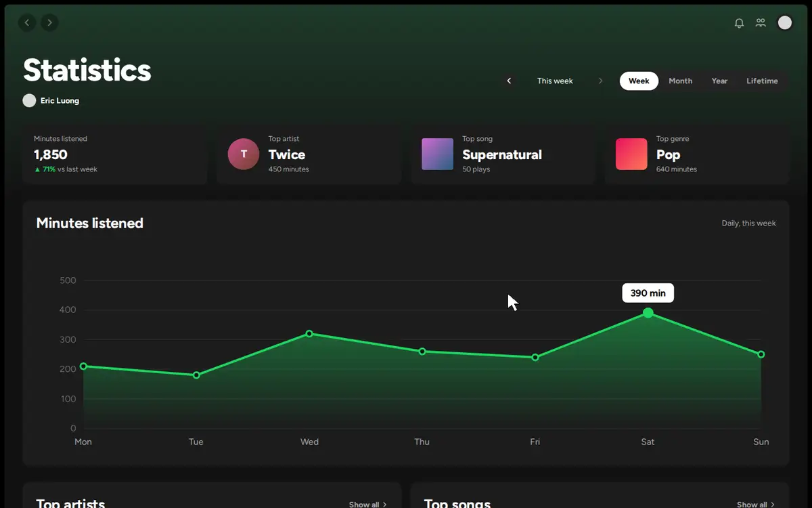Viewport: 812px width, 508px height.
Task: Click Eric Luong's small avatar
Action: tap(29, 100)
